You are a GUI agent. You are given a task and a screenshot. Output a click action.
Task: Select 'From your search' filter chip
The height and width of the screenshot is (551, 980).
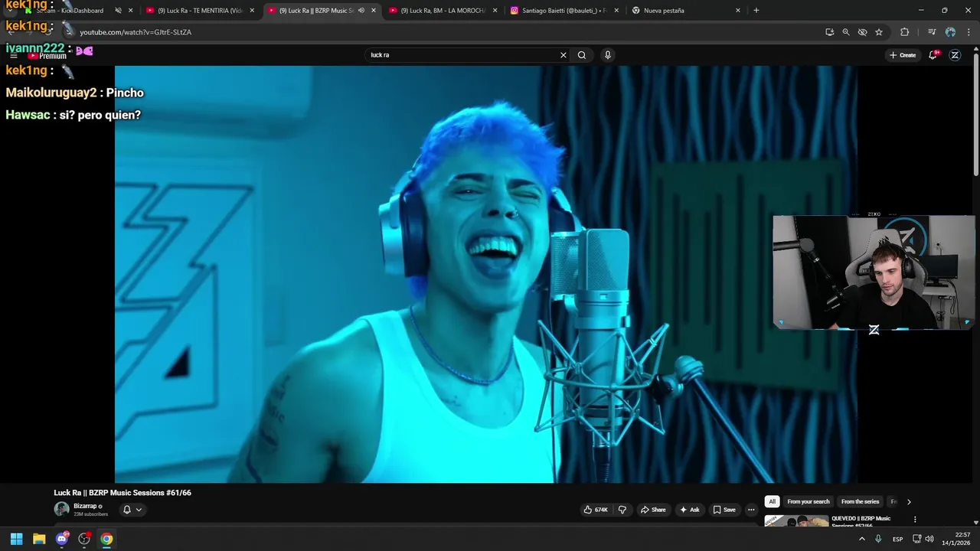pyautogui.click(x=808, y=502)
